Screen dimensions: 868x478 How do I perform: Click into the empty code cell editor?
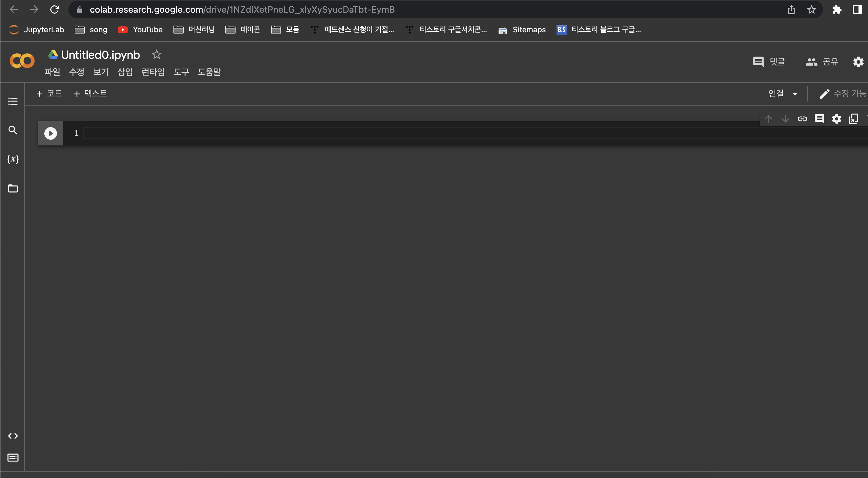click(404, 133)
